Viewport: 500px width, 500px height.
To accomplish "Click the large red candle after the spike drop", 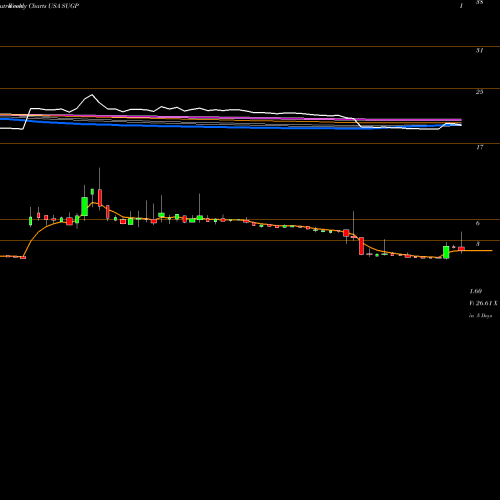I will click(361, 246).
